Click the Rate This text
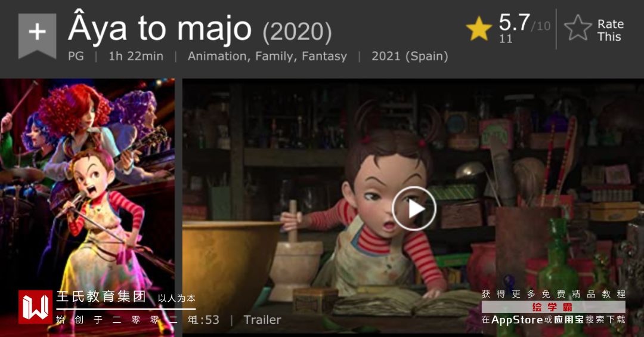The image size is (644, 337). coord(611,30)
